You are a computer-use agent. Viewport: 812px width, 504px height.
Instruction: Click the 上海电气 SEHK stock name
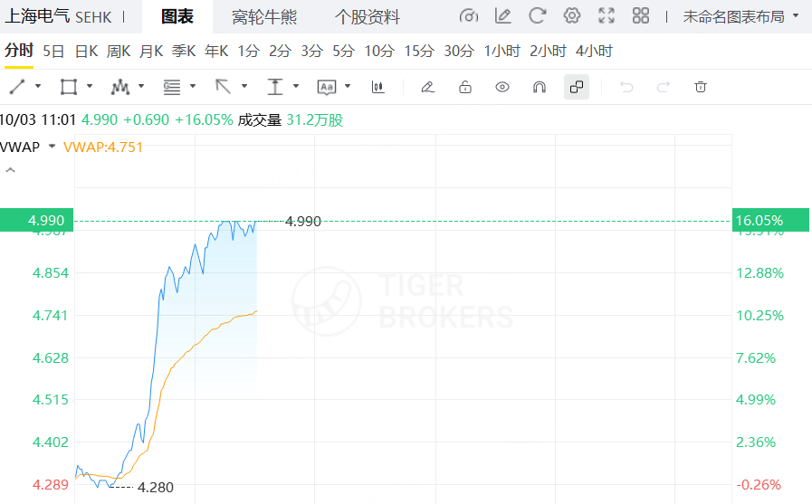coord(58,16)
